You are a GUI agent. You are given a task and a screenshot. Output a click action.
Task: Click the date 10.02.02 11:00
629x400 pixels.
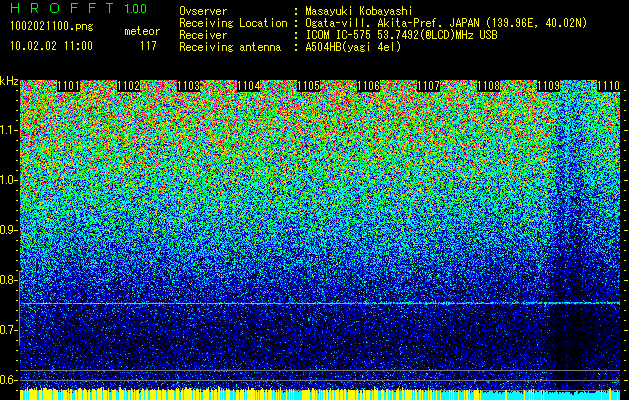click(x=51, y=45)
